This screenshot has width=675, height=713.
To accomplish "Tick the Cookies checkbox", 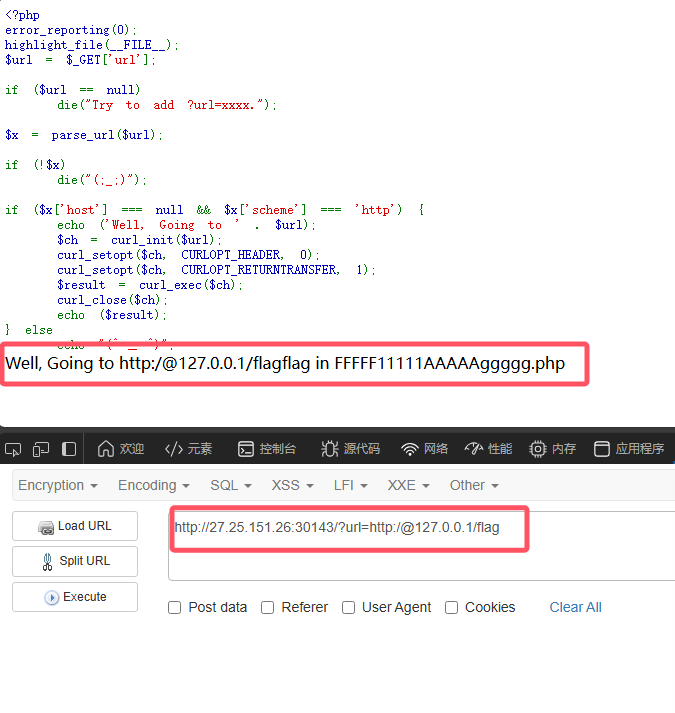I will 451,608.
